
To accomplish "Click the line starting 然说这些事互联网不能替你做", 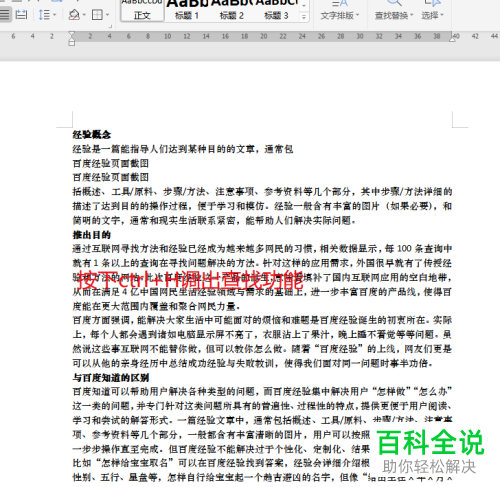I will tap(262, 349).
